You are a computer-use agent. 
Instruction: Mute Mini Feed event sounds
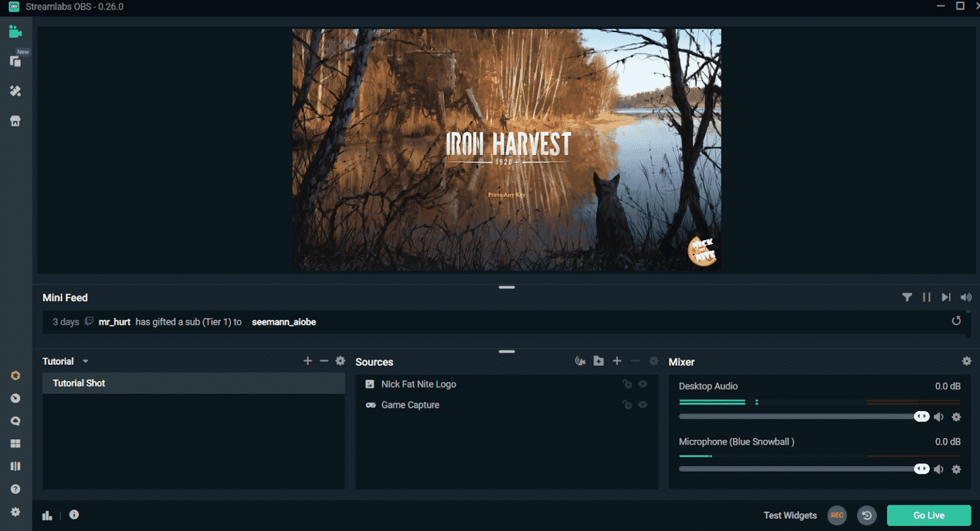point(966,297)
